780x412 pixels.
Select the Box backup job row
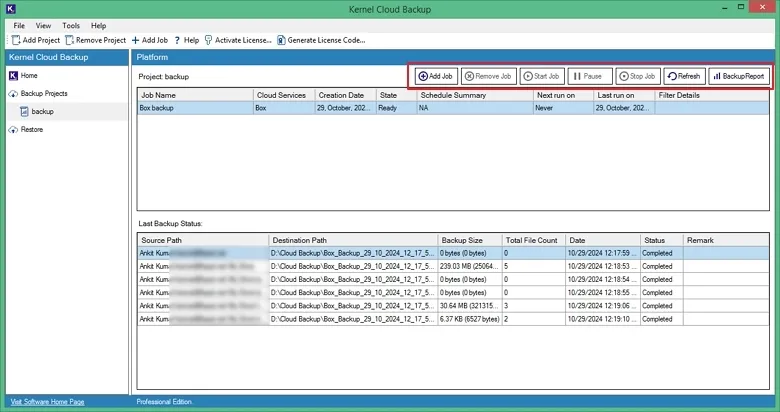[453, 108]
